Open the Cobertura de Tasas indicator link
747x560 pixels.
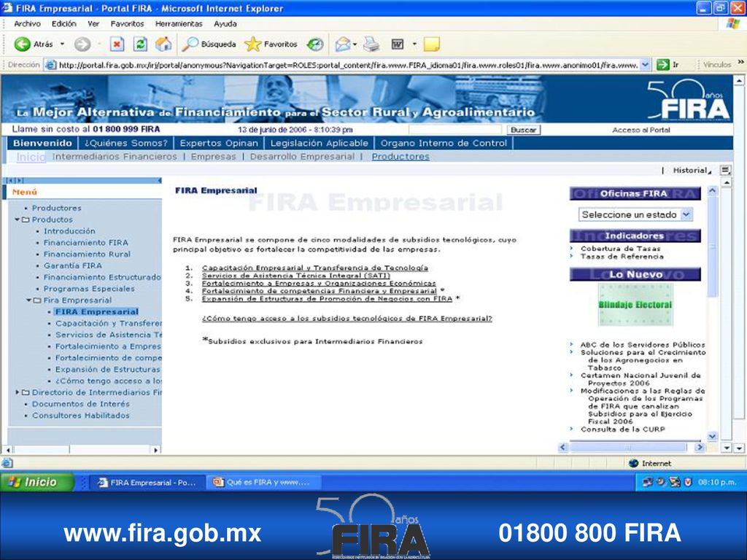pyautogui.click(x=620, y=249)
